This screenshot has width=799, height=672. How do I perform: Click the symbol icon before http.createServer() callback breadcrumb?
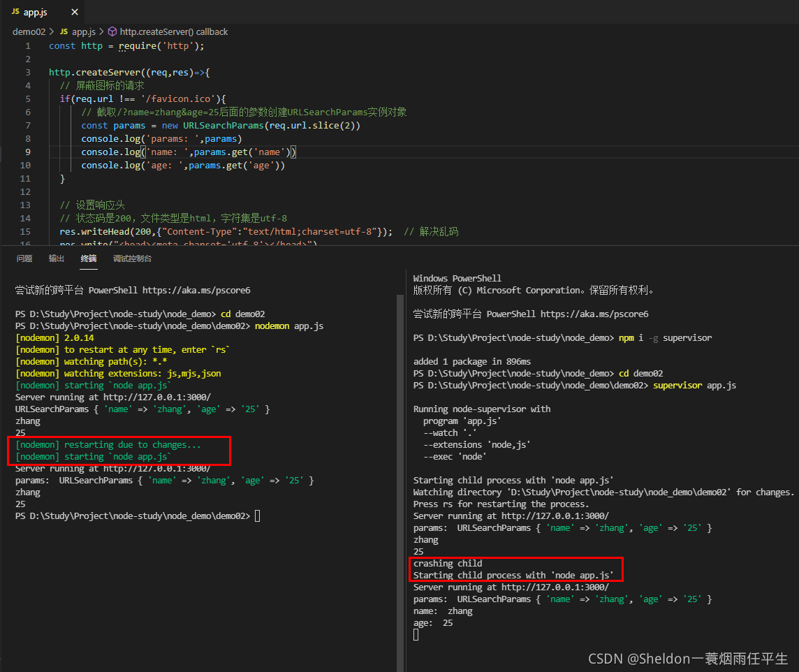[x=112, y=31]
